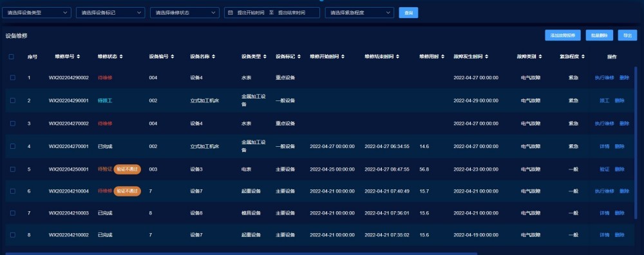
Task: Click the horizontal scrollbar under the table
Action: [241, 254]
